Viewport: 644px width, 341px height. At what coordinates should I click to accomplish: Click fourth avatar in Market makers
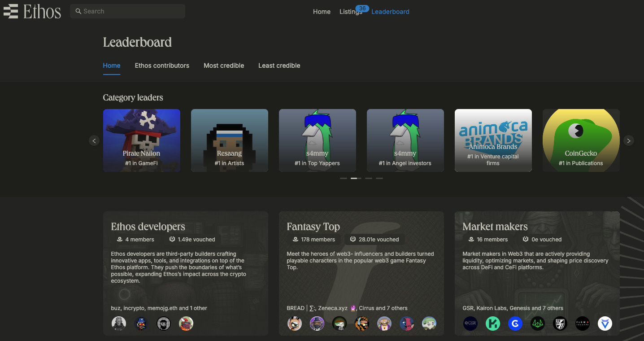538,324
